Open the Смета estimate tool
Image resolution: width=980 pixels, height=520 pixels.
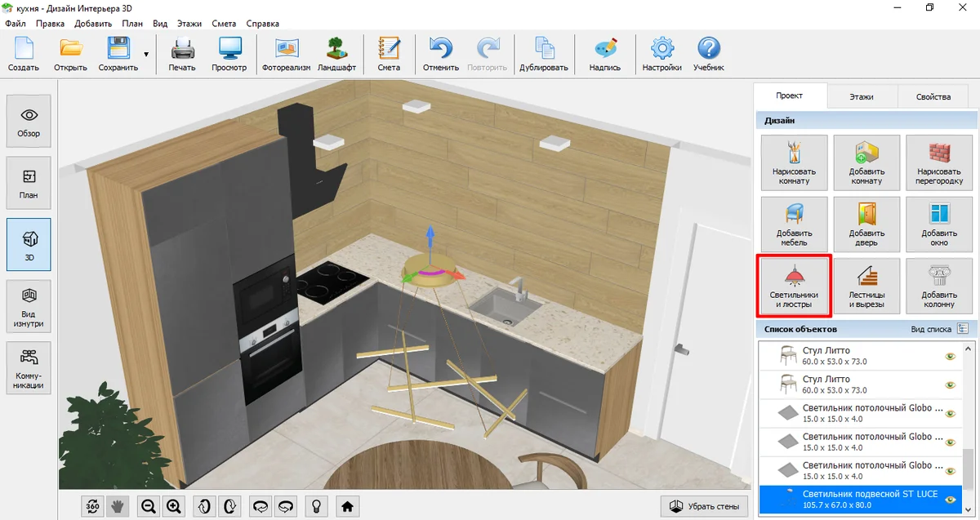tap(389, 56)
